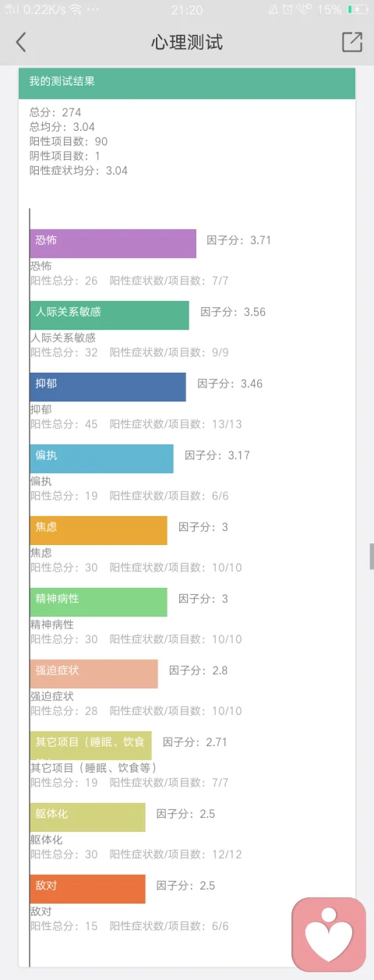Viewport: 374px width, 980px height.
Task: Tap the alarm clock status icon
Action: [288, 10]
